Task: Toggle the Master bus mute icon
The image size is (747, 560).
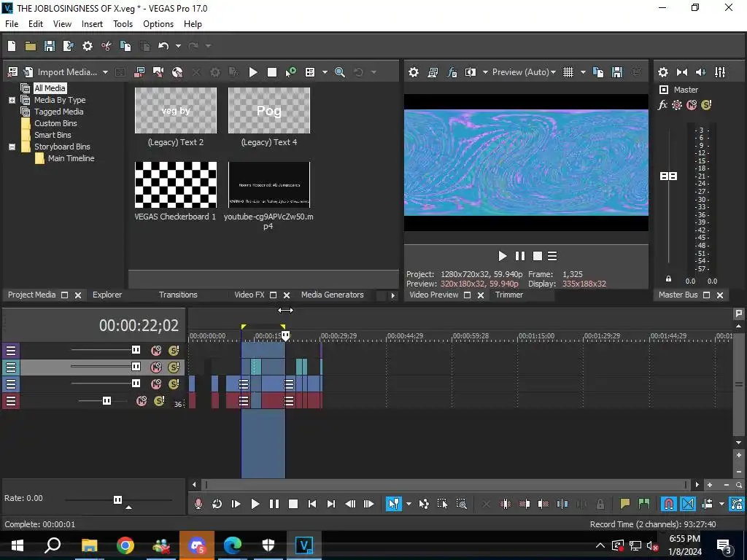Action: [692, 105]
